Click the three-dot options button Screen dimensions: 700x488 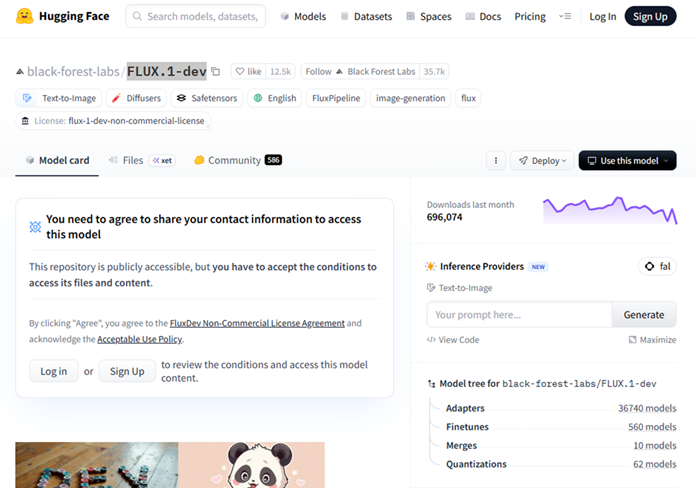[x=496, y=160]
